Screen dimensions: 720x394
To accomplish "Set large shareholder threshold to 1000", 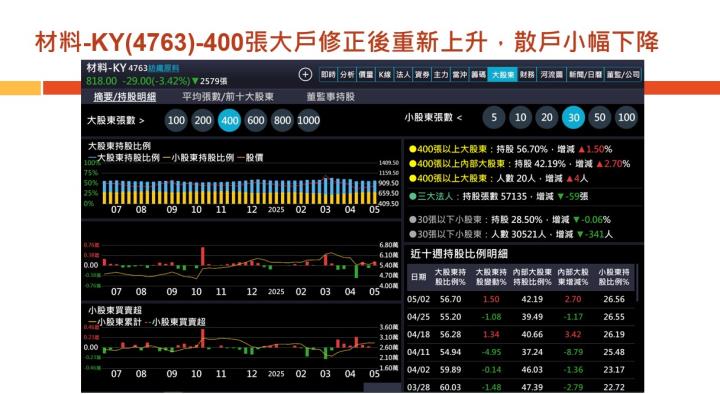I will [309, 120].
